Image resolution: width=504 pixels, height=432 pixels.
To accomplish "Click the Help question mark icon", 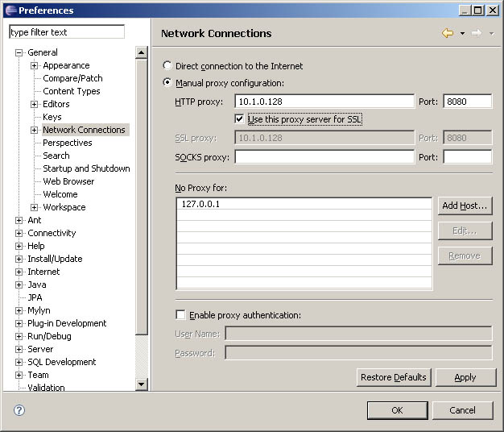I will (19, 410).
